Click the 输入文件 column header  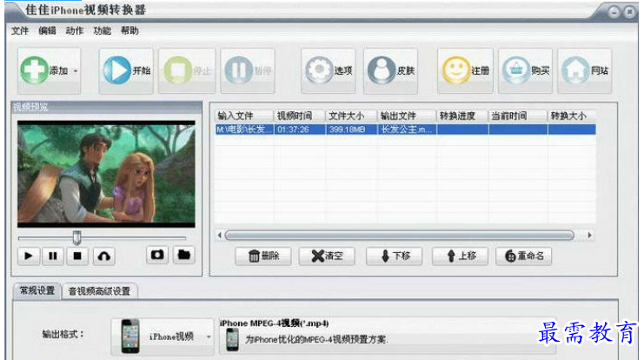click(x=244, y=116)
